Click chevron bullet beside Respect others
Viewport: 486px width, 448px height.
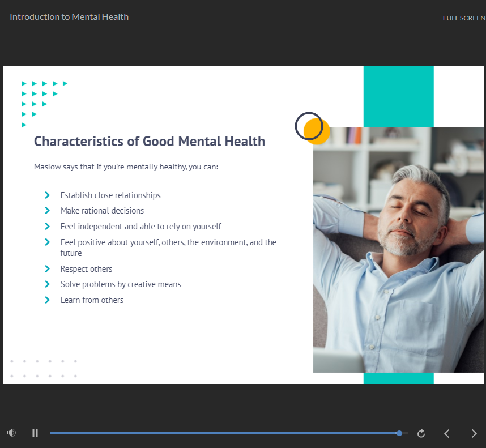pyautogui.click(x=48, y=269)
